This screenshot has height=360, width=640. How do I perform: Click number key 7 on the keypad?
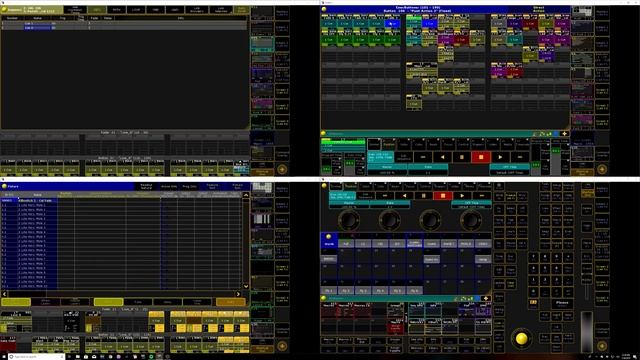(533, 258)
